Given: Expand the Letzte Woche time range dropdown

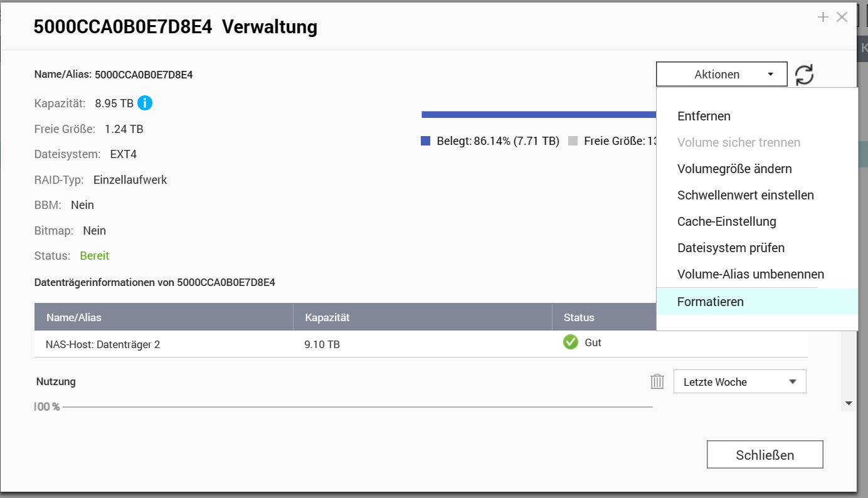Looking at the screenshot, I should pyautogui.click(x=739, y=381).
